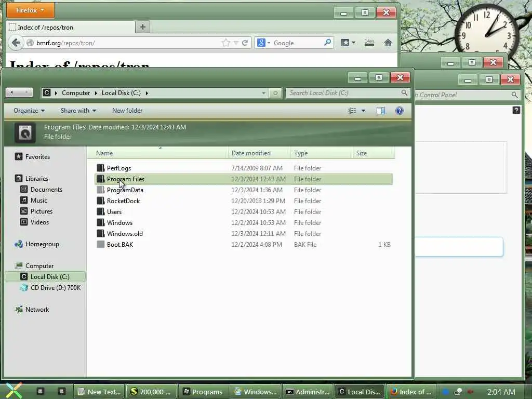
Task: Open the Start menu button
Action: [x=14, y=391]
